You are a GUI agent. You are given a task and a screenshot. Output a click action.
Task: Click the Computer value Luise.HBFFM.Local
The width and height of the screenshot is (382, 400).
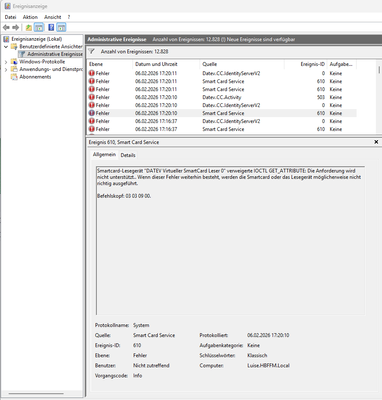pyautogui.click(x=268, y=366)
